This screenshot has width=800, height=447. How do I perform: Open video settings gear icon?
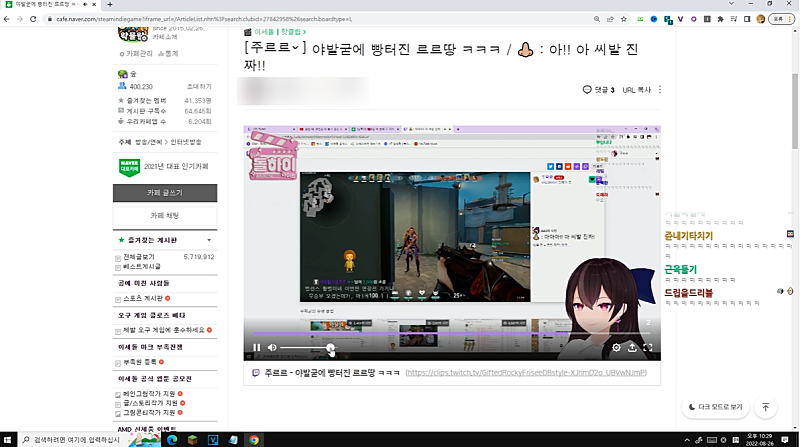tap(616, 347)
